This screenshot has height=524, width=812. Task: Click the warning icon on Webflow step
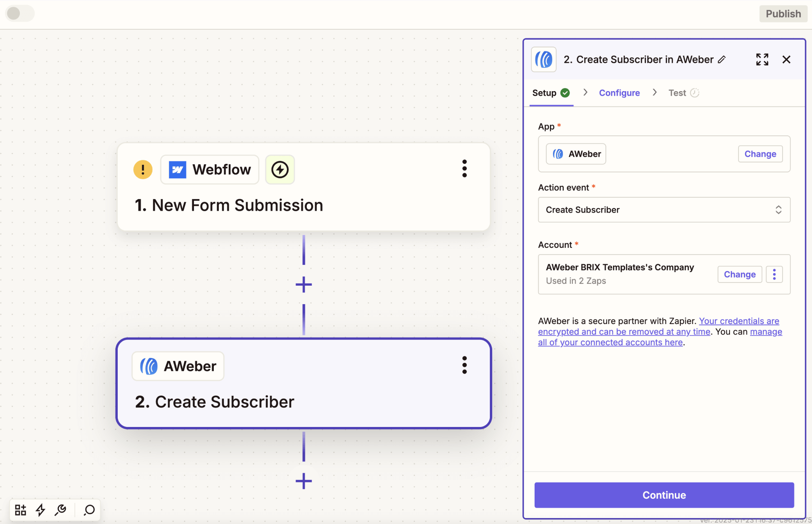pyautogui.click(x=143, y=170)
